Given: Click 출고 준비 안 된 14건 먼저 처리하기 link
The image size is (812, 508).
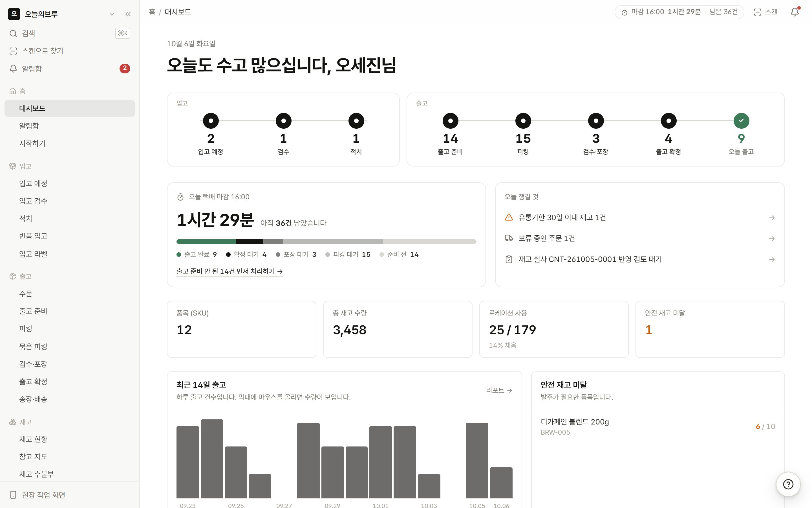Looking at the screenshot, I should 230,271.
